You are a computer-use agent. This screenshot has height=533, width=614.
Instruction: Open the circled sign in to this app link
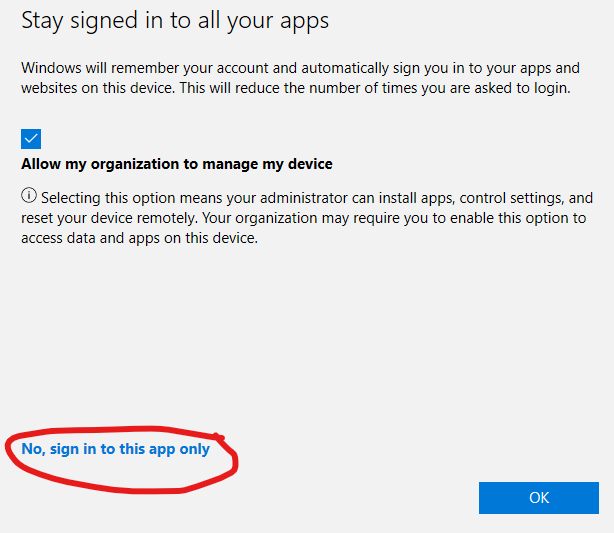[x=116, y=449]
